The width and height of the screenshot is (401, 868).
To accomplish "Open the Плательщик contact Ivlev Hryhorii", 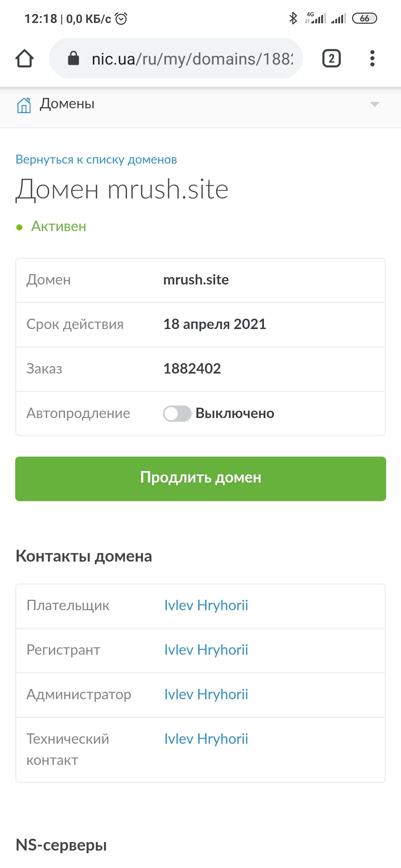I will click(206, 605).
